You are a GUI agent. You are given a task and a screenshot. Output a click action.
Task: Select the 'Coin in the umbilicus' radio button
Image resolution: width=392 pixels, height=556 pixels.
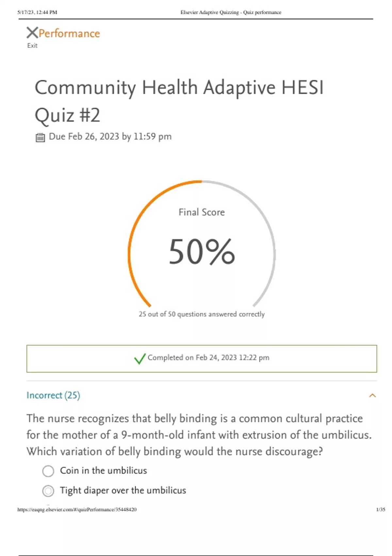click(x=48, y=471)
